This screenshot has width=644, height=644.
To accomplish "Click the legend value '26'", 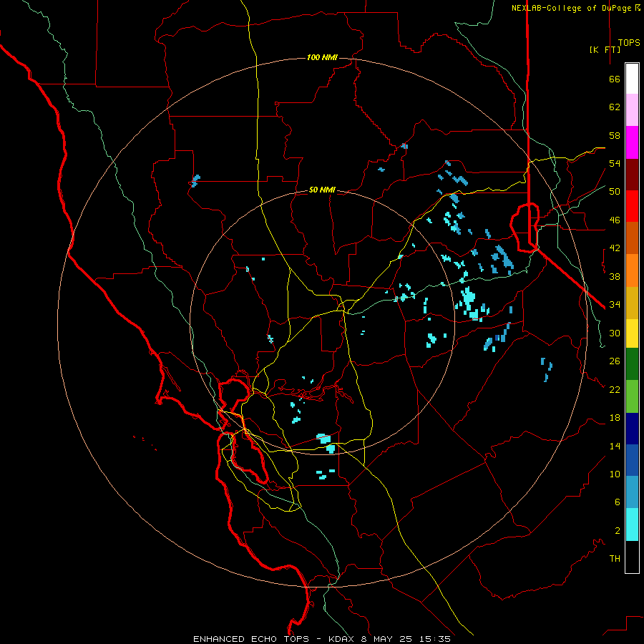I will (615, 361).
